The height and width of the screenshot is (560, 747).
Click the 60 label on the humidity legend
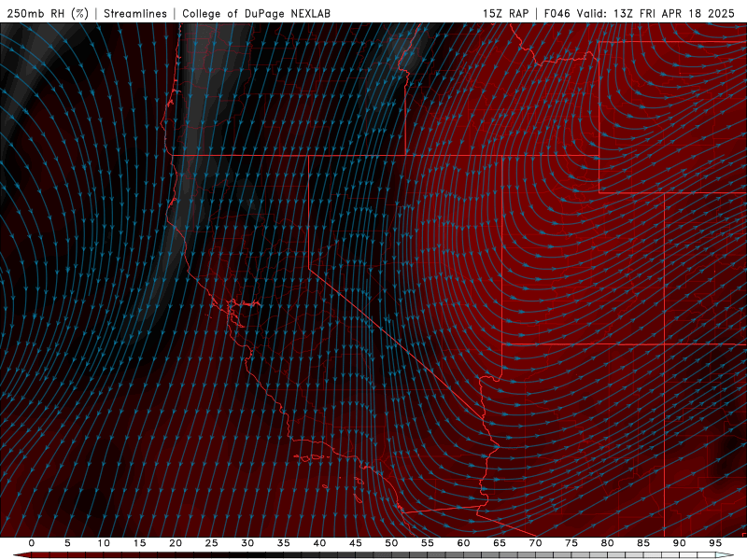(x=463, y=543)
